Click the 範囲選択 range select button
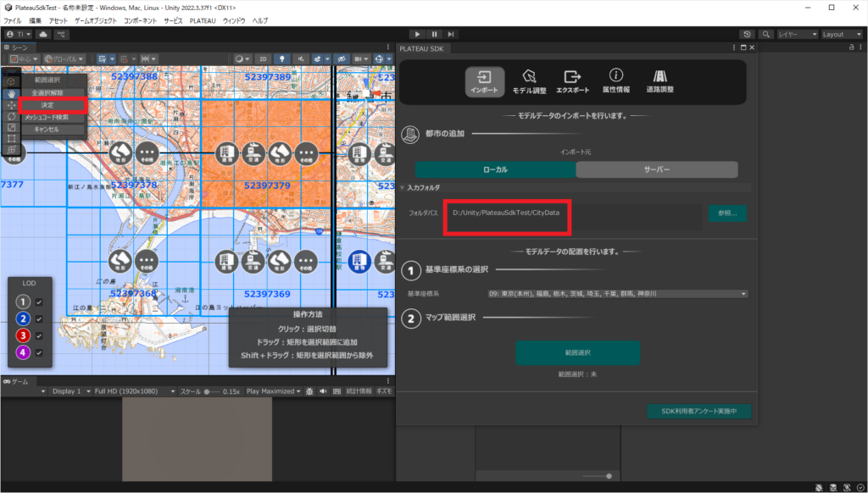868x493 pixels. [577, 352]
